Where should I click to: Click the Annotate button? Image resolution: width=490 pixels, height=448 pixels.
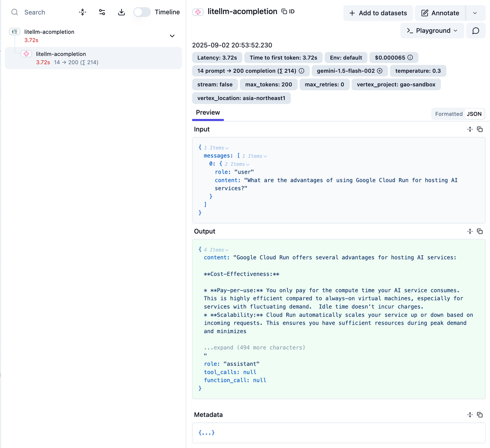coord(440,13)
